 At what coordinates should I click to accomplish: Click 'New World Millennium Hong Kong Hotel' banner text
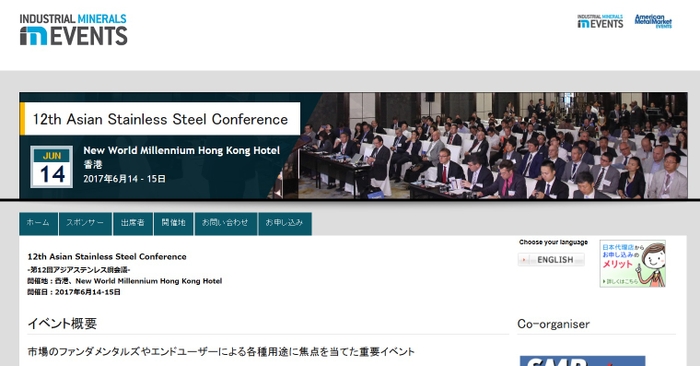182,150
